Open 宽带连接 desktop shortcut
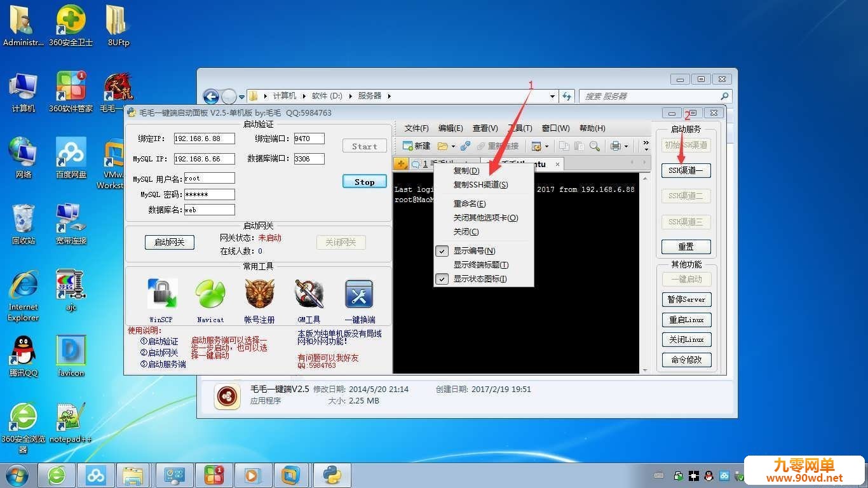868x488 pixels. click(x=71, y=224)
